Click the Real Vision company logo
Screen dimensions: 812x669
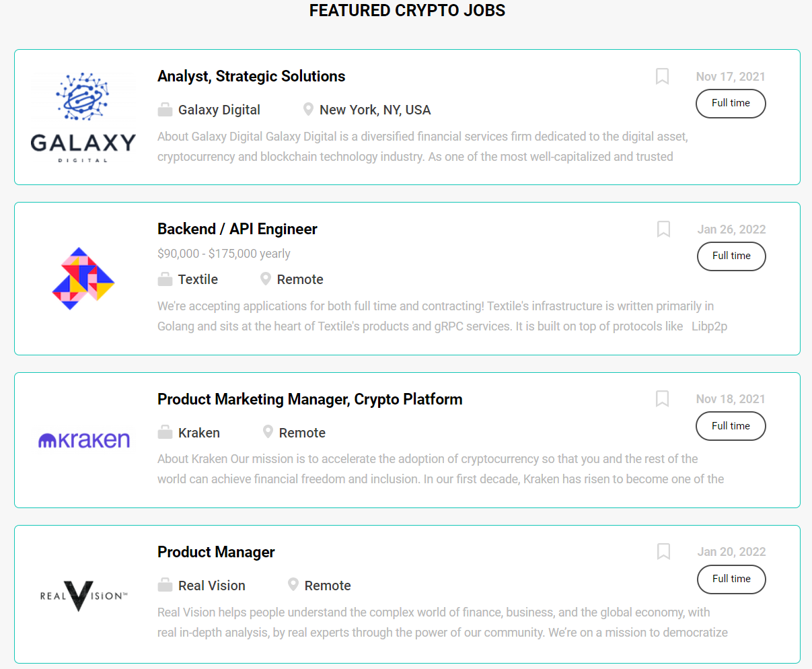pyautogui.click(x=83, y=595)
